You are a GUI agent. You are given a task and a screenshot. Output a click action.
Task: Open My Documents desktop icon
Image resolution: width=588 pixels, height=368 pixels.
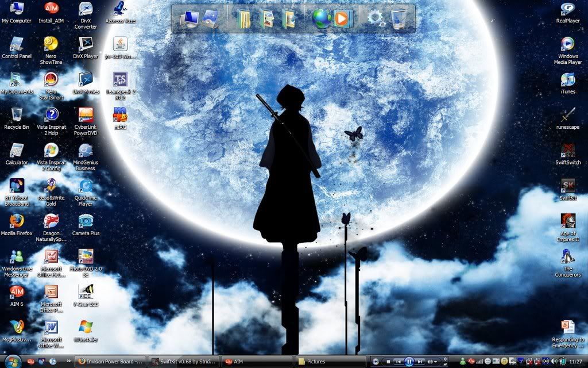tap(17, 83)
